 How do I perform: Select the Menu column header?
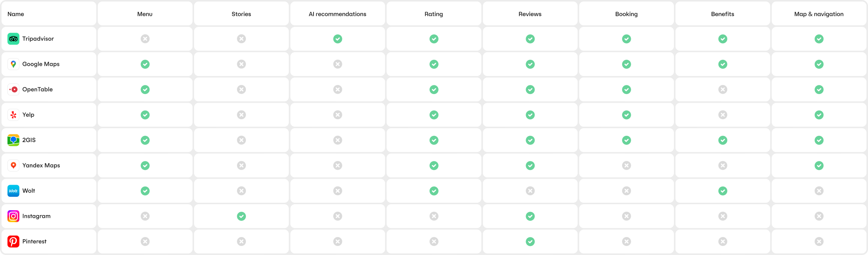(x=145, y=14)
